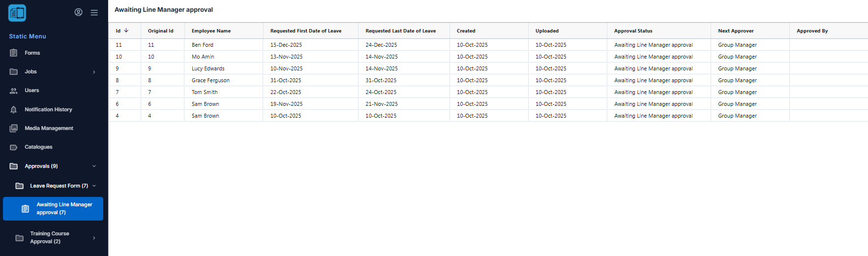The height and width of the screenshot is (256, 868).
Task: Click the Forms clipboard icon
Action: point(14,53)
